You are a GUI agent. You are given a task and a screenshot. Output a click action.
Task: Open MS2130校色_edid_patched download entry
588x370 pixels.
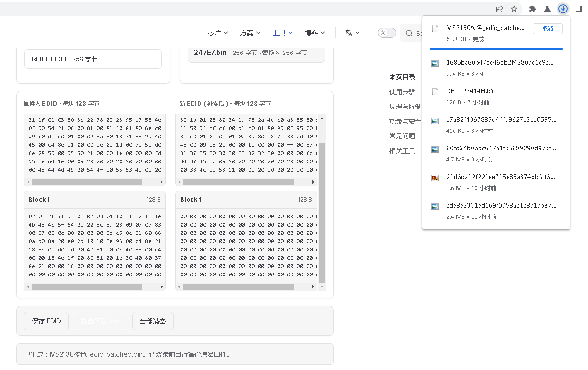click(485, 28)
